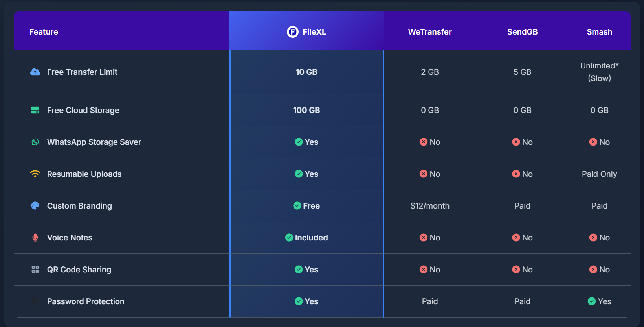Click Smash's 0 GB cloud storage value
644x327 pixels.
click(600, 110)
